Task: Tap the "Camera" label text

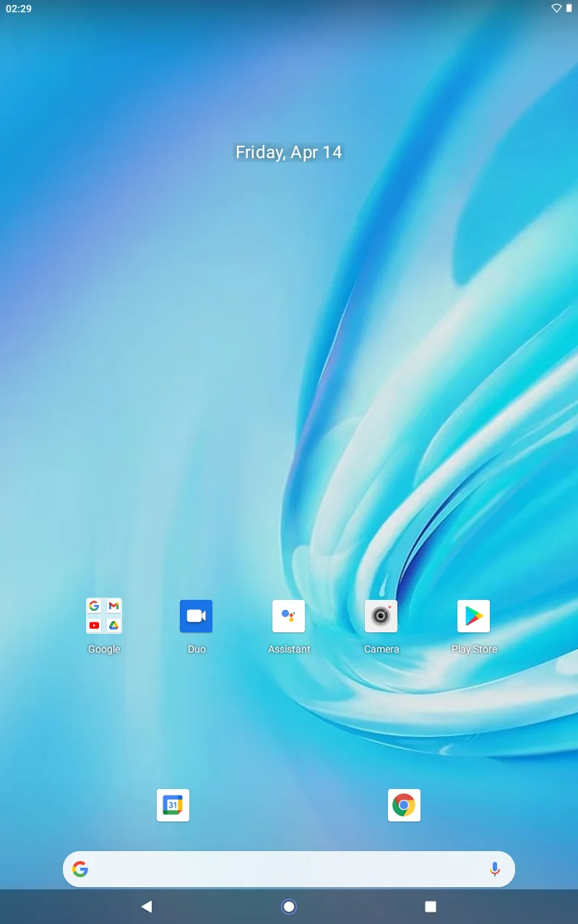Action: pos(381,649)
